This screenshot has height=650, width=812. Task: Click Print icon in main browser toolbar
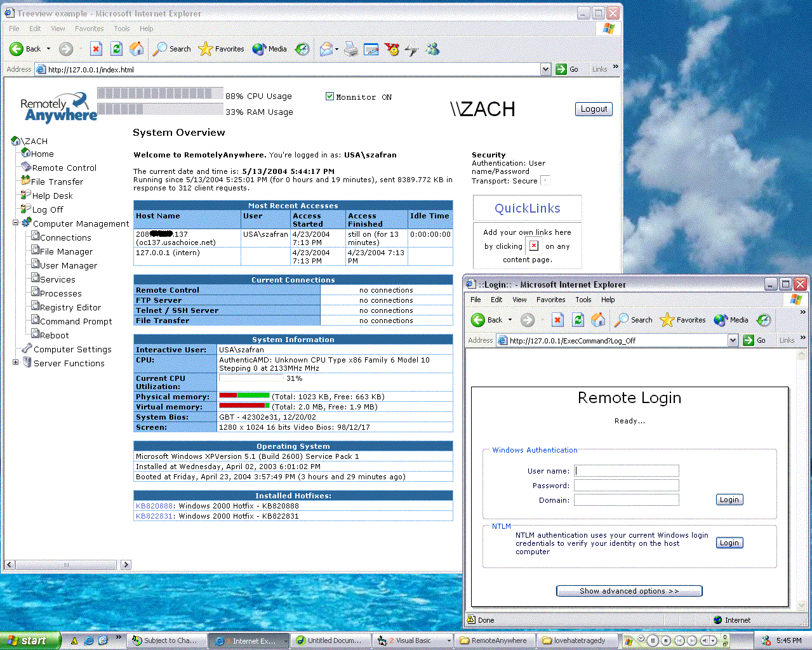click(x=350, y=50)
